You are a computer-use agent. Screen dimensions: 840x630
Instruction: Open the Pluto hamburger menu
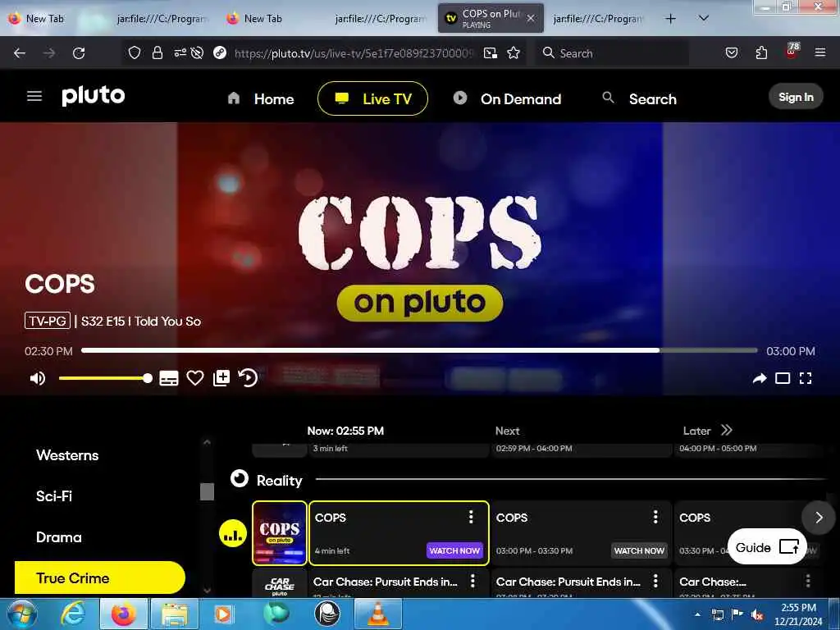(34, 96)
